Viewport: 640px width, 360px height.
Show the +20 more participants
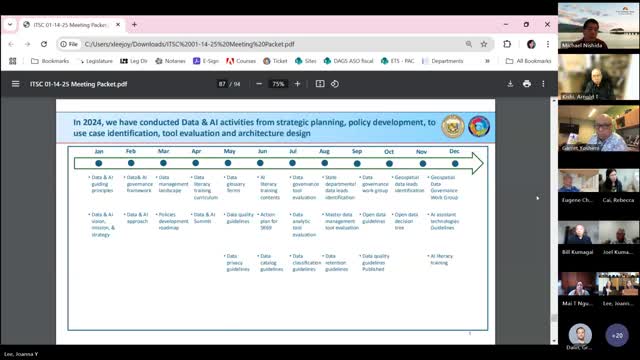click(x=617, y=336)
